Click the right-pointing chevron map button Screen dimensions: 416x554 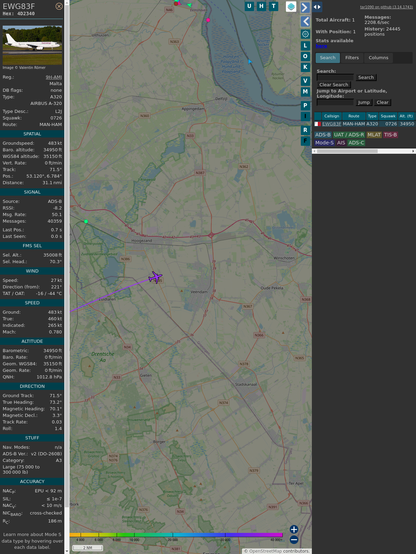coord(305,7)
